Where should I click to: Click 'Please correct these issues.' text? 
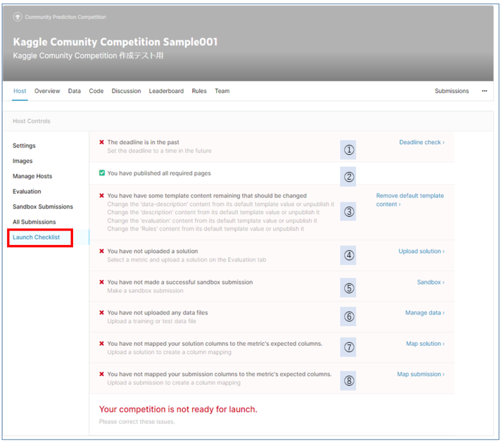pyautogui.click(x=137, y=421)
